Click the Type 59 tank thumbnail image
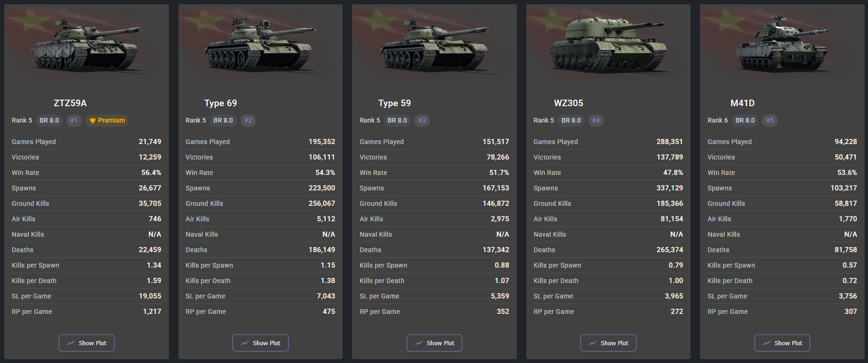The image size is (868, 363). (434, 47)
